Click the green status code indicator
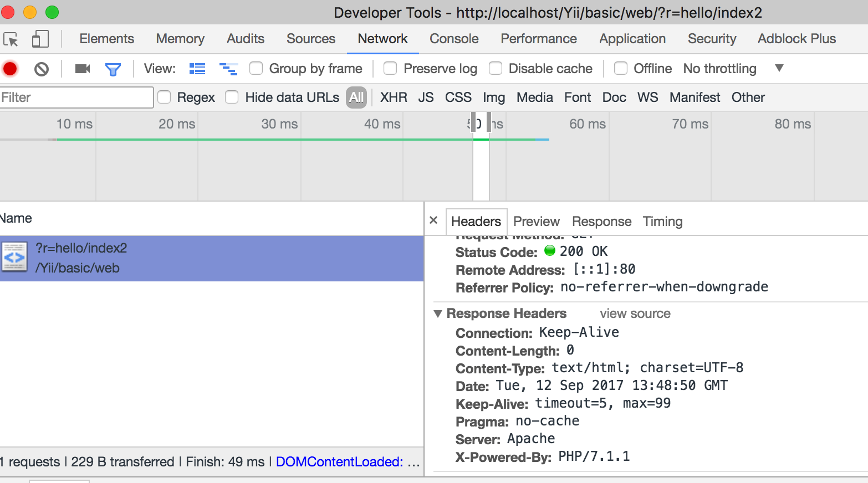The height and width of the screenshot is (483, 868). [550, 250]
